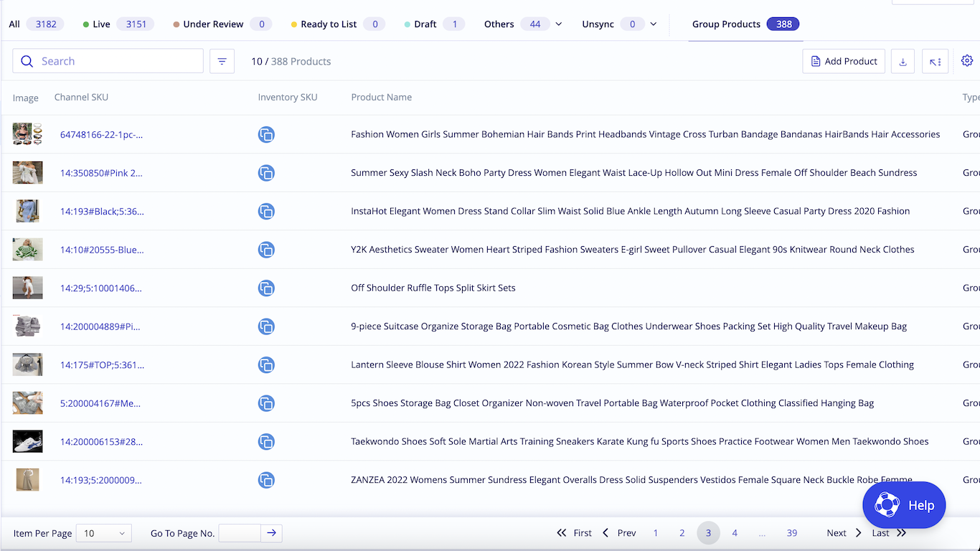
Task: Open channel SKU link 64748166-22-1pc
Action: click(101, 135)
